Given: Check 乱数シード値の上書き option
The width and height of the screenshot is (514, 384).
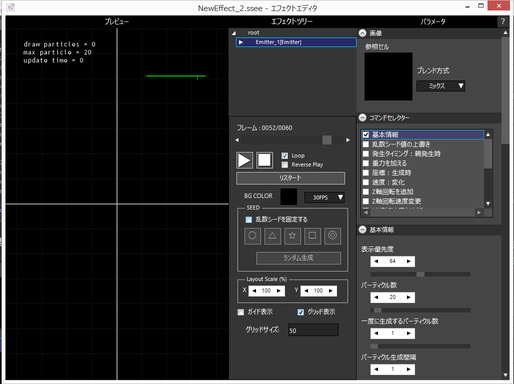Looking at the screenshot, I should 366,144.
